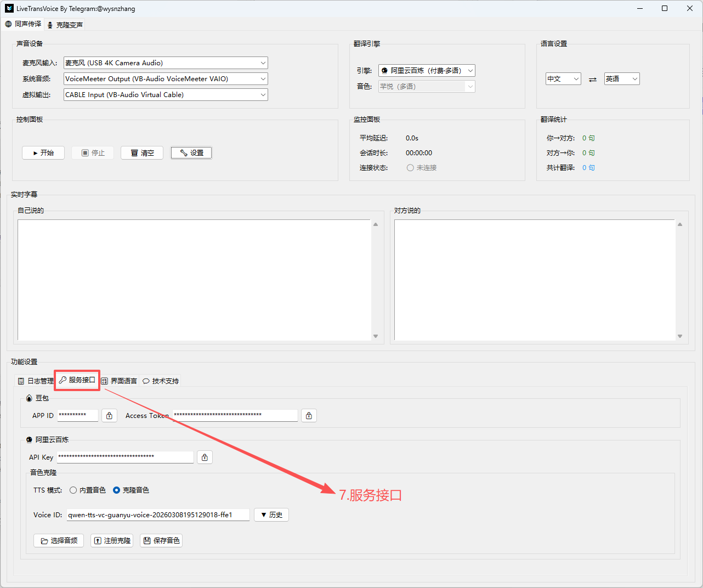Switch to the 同声传译 tab
Viewport: 703px width, 588px height.
pos(24,24)
